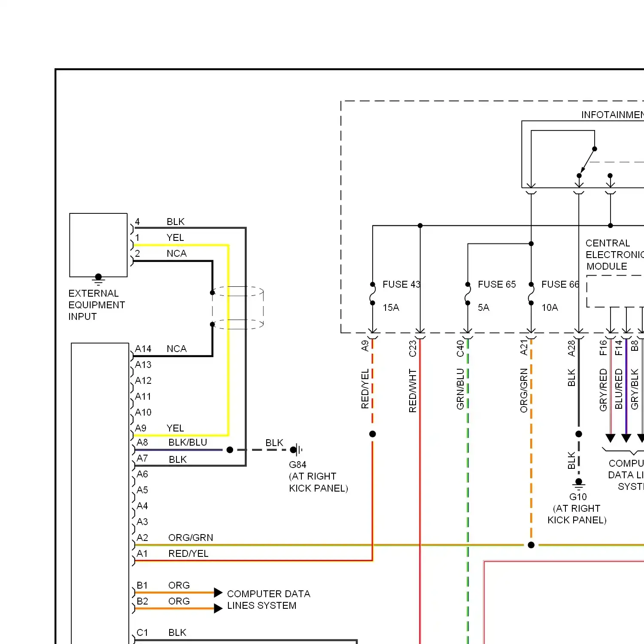This screenshot has width=644, height=644.
Task: Click the YEL label at external pin 1
Action: [175, 237]
